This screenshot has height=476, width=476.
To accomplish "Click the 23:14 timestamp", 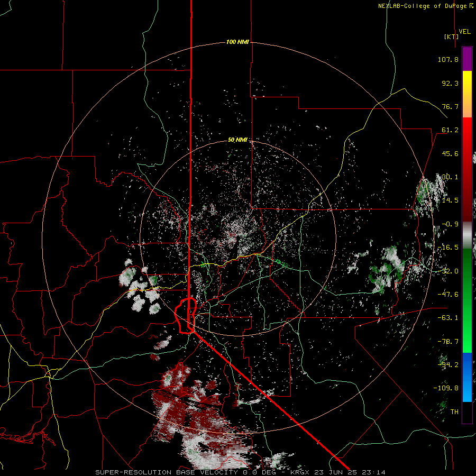I will (x=373, y=472).
